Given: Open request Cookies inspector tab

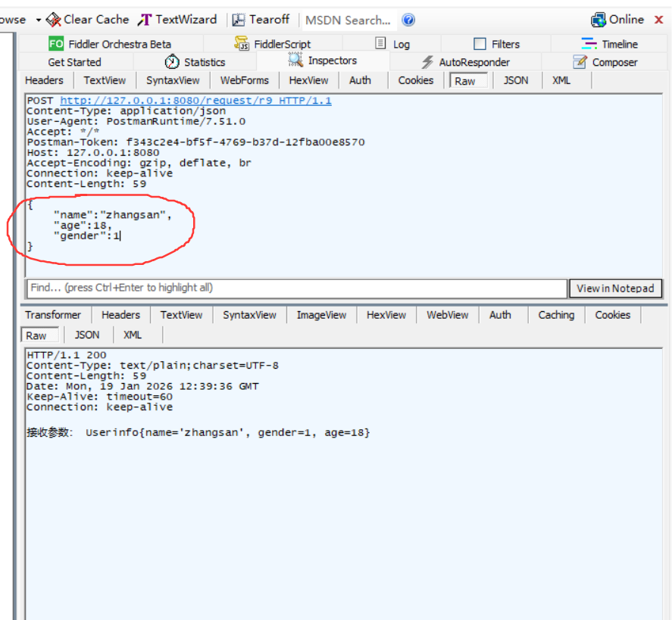Looking at the screenshot, I should click(x=416, y=80).
